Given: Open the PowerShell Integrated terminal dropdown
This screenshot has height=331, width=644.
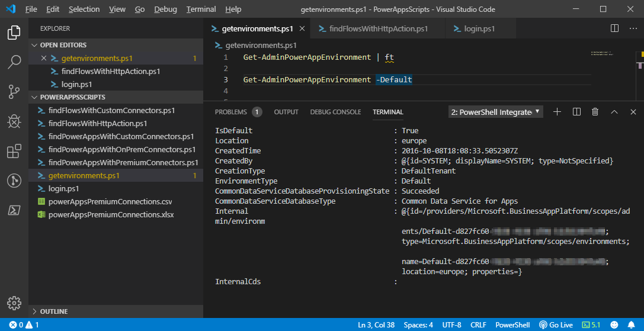Looking at the screenshot, I should 495,112.
